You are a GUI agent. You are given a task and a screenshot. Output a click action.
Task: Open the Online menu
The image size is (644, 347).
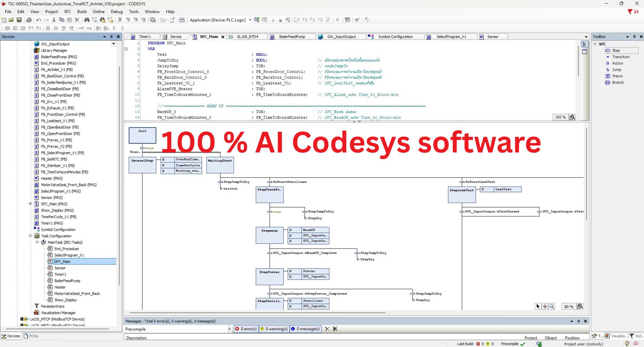pyautogui.click(x=98, y=12)
